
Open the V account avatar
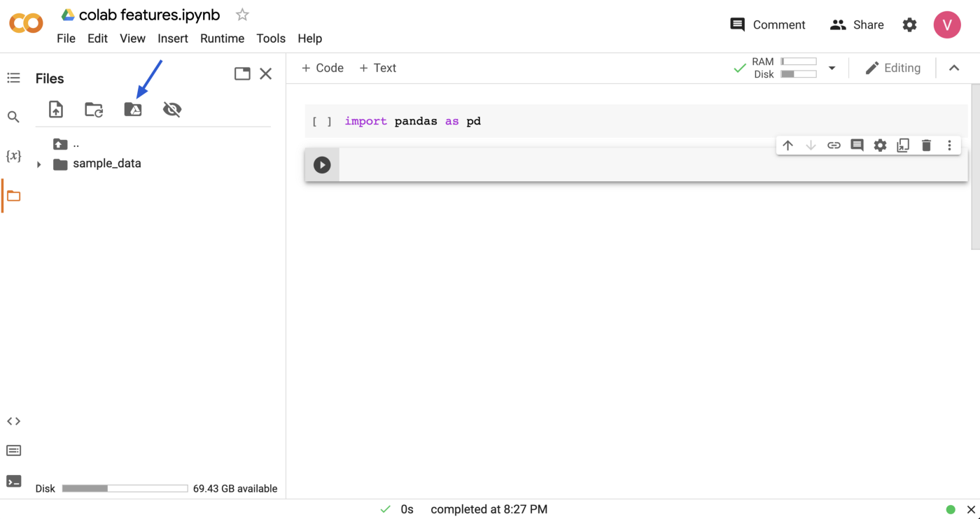point(947,24)
